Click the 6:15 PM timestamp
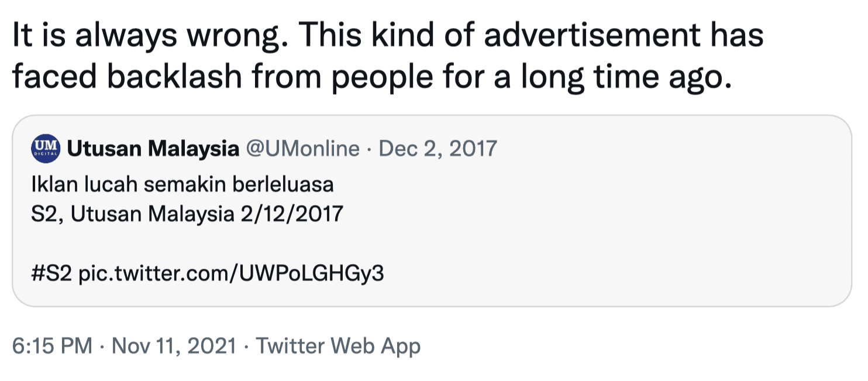This screenshot has height=381, width=868. click(x=51, y=346)
